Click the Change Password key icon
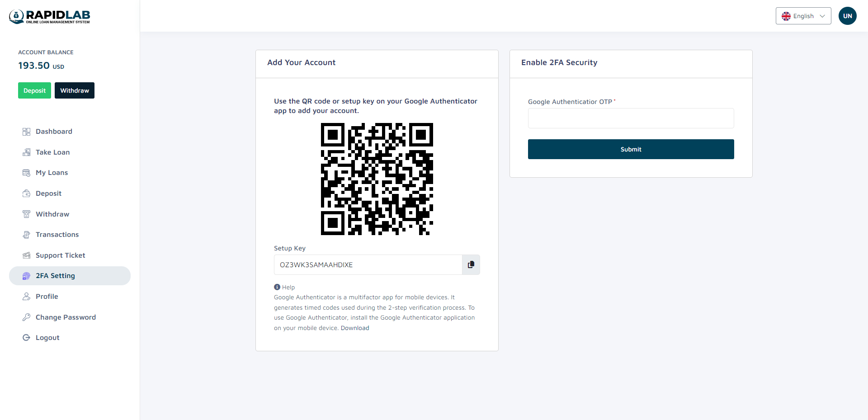 point(26,317)
